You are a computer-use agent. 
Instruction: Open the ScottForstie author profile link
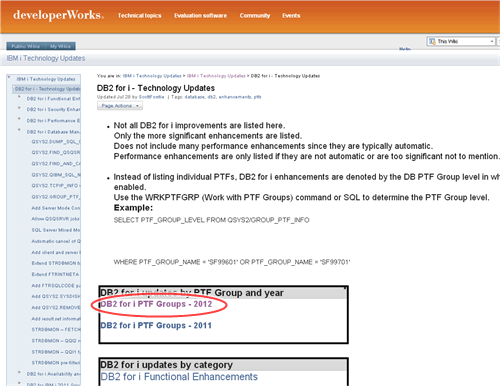[152, 97]
